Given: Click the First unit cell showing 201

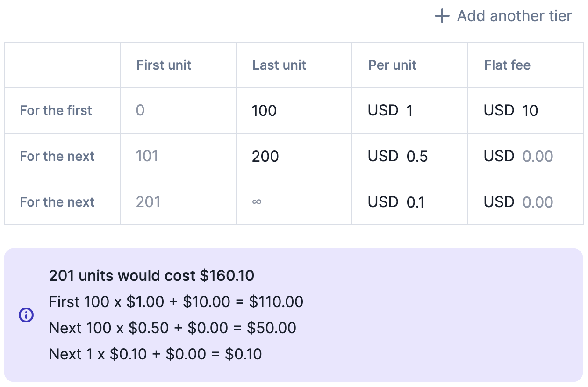Looking at the screenshot, I should click(178, 202).
